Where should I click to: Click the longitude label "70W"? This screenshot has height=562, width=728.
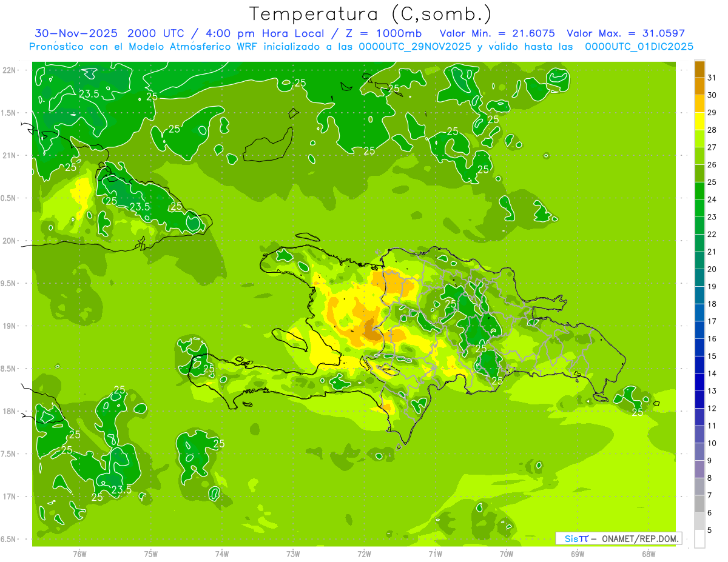click(x=506, y=554)
